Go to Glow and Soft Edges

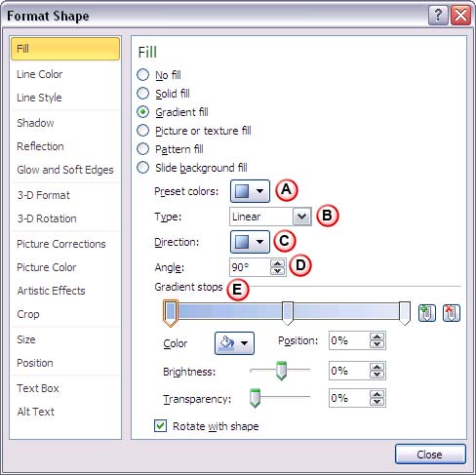[x=65, y=170]
